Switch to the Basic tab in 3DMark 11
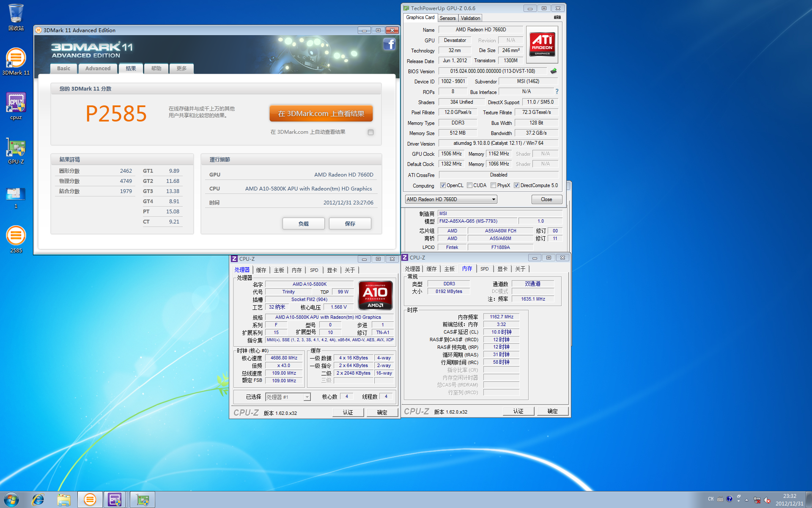 (x=64, y=69)
